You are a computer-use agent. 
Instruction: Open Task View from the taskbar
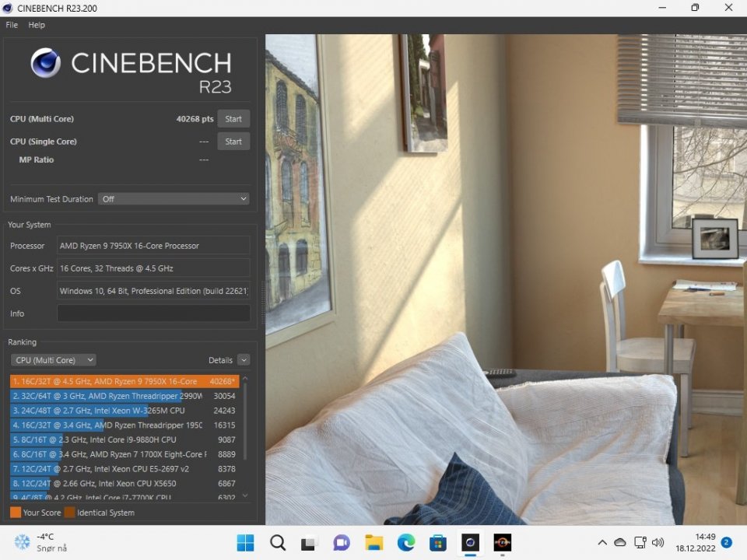coord(309,542)
